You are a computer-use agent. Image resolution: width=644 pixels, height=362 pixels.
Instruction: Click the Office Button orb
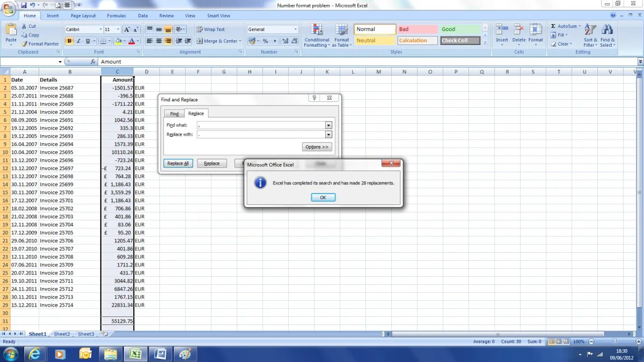9,9
